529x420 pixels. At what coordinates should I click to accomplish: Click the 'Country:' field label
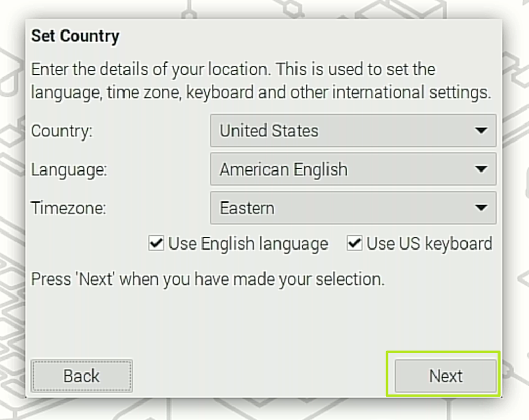click(61, 131)
